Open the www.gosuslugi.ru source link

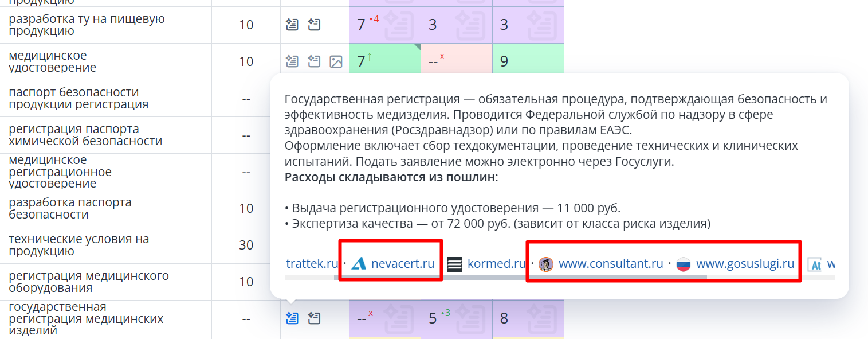(x=745, y=264)
